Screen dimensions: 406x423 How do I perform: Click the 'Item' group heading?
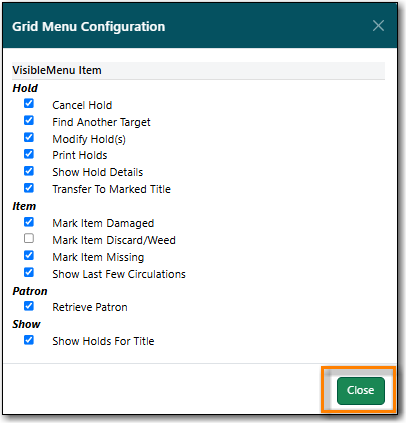pyautogui.click(x=24, y=206)
